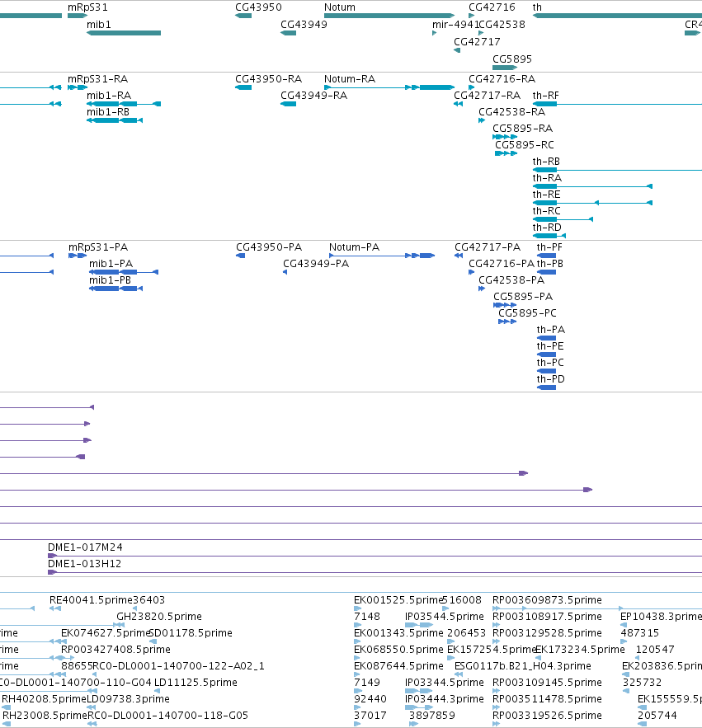Click the CG42717 gene label
The height and width of the screenshot is (728, 702).
pyautogui.click(x=477, y=42)
